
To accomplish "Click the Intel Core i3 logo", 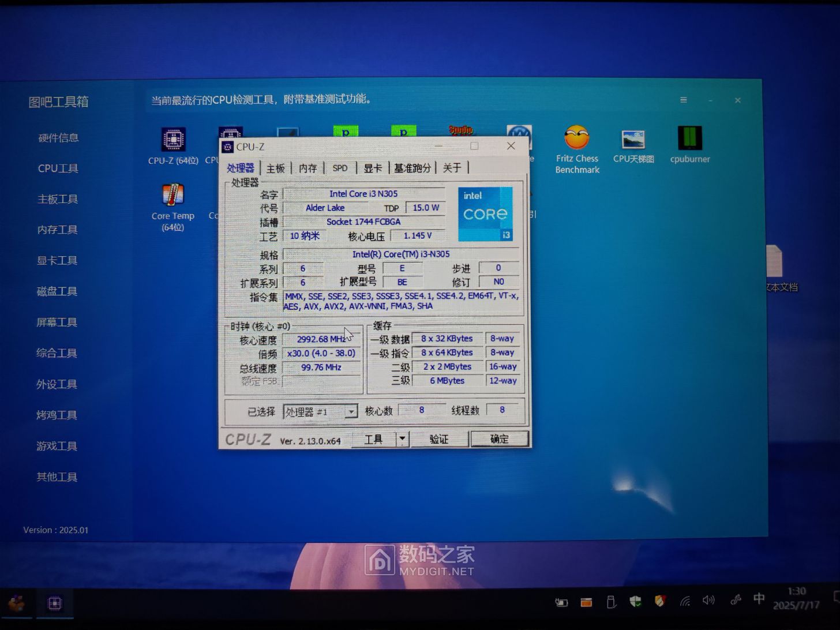I will point(485,214).
